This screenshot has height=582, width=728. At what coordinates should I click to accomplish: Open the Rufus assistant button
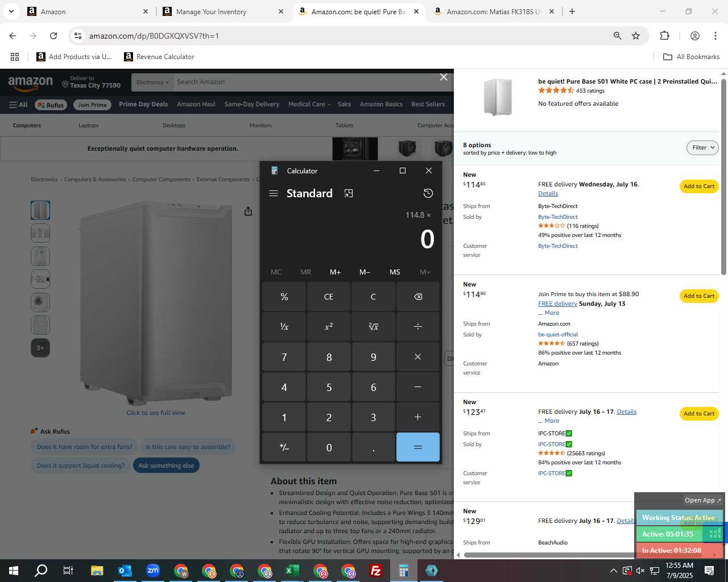tap(51, 105)
